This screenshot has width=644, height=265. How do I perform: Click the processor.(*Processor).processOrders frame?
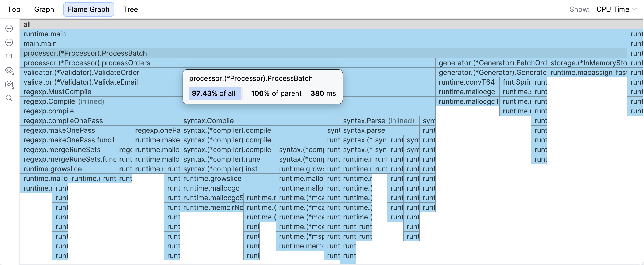[228, 63]
